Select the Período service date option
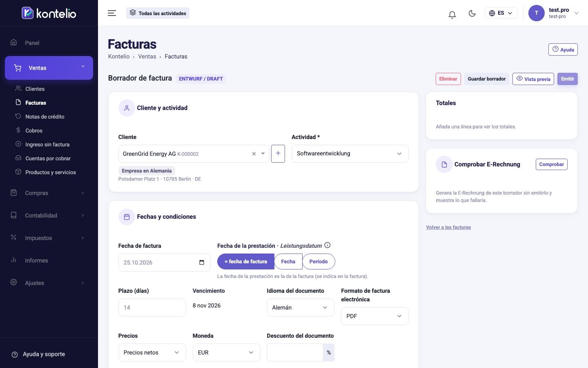This screenshot has height=368, width=588. click(x=318, y=262)
